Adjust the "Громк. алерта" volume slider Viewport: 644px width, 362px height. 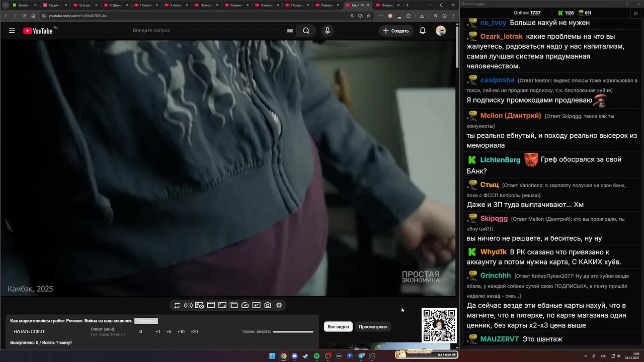coord(293,332)
